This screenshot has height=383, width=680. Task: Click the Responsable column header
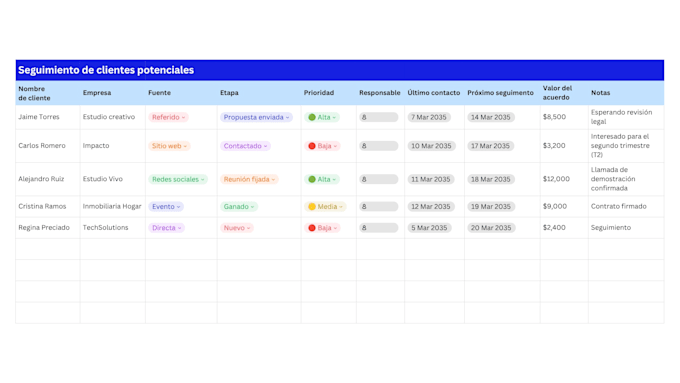[x=379, y=93]
